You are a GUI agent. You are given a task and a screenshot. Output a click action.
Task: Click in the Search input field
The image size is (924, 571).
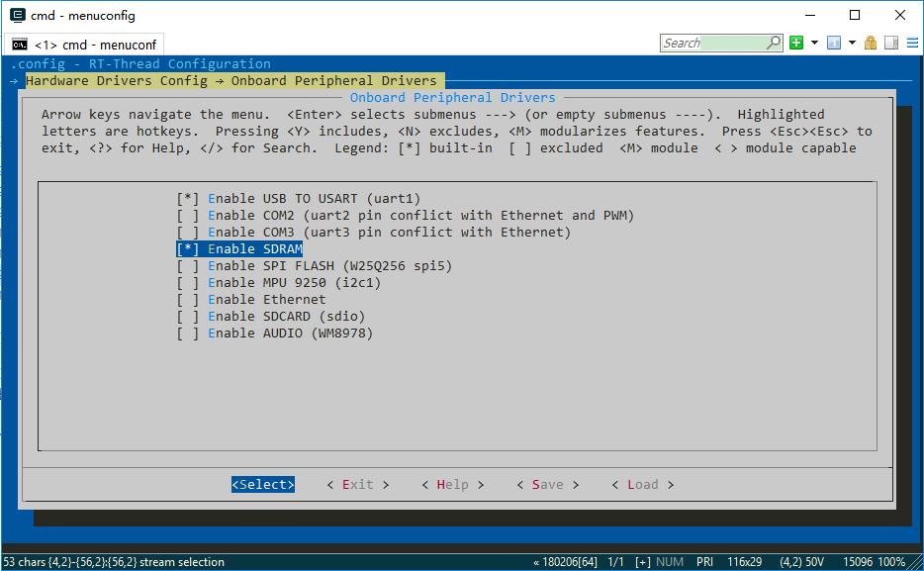[712, 43]
